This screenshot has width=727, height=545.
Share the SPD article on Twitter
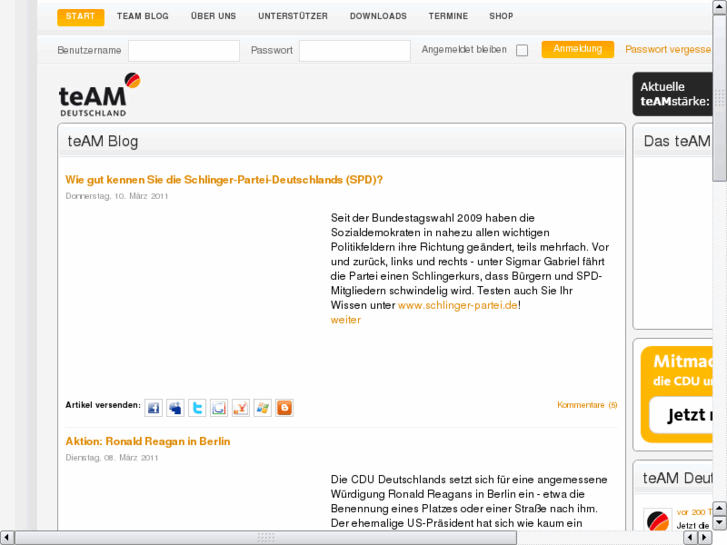[x=197, y=408]
